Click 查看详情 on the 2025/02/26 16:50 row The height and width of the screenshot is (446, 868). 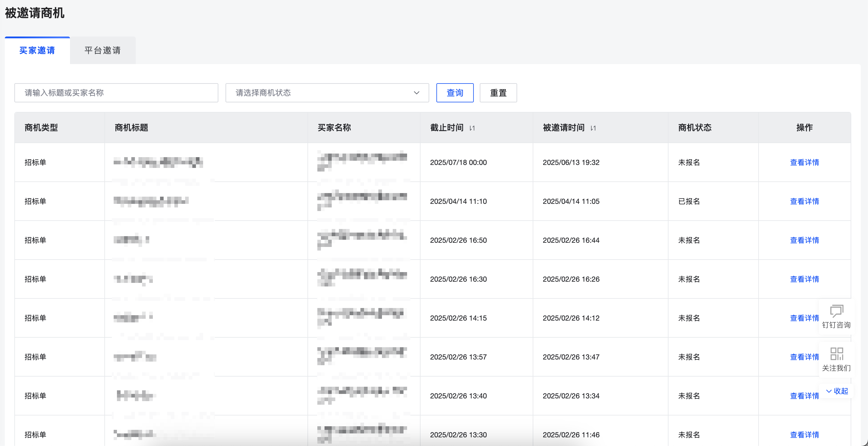(805, 240)
